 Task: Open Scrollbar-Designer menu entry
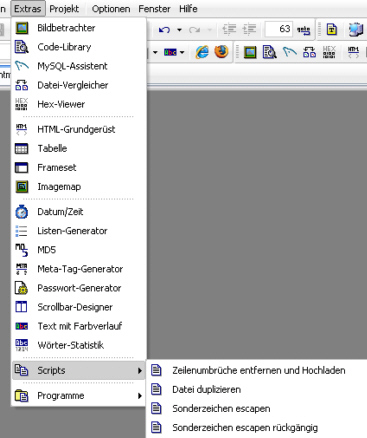79,307
